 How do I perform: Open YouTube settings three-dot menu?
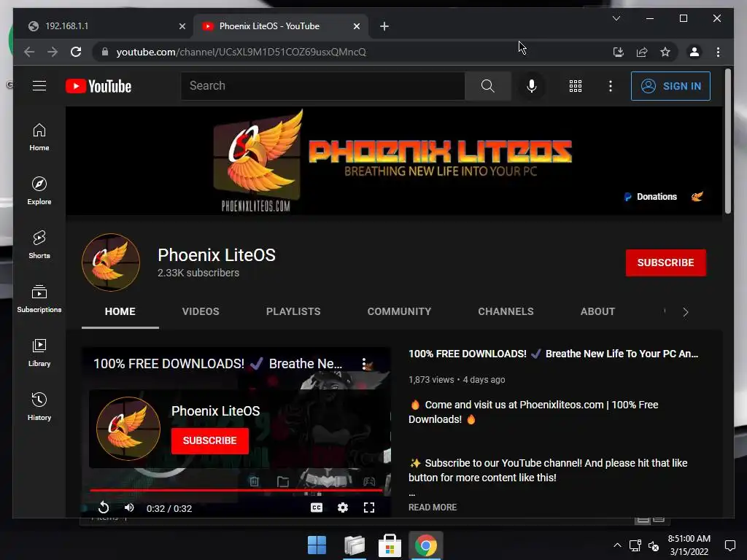pos(611,86)
